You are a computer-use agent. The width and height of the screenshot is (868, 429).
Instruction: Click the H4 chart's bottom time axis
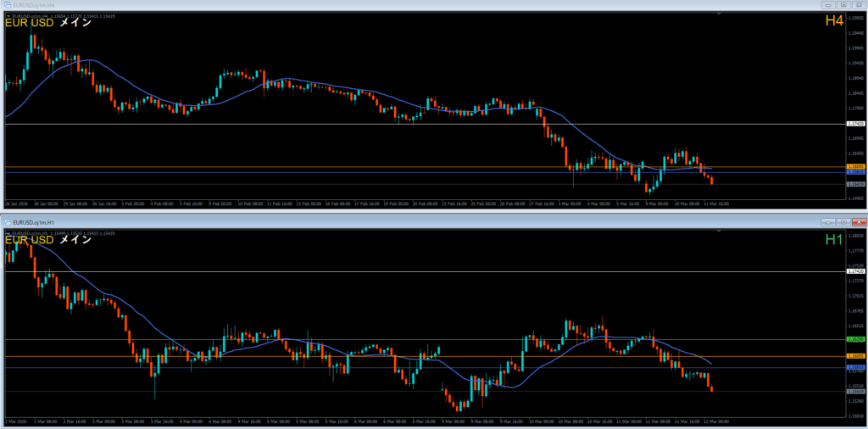tap(424, 204)
